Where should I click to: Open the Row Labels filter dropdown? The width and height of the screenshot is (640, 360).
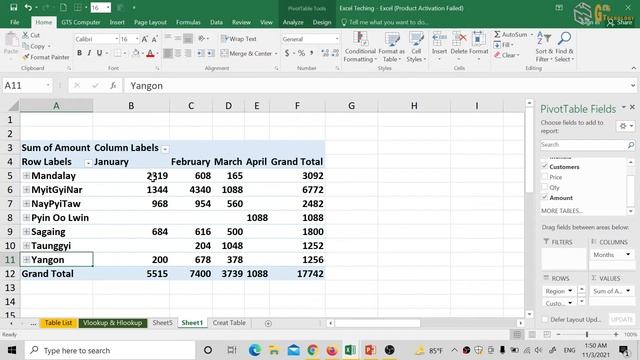tap(88, 163)
